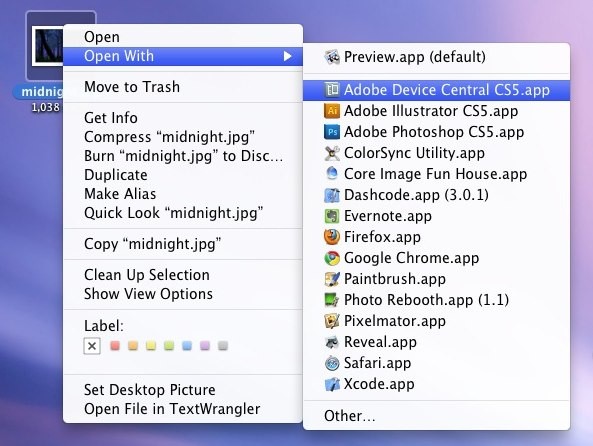
Task: Open with Adobe Photoshop CS5.app text
Action: [434, 132]
